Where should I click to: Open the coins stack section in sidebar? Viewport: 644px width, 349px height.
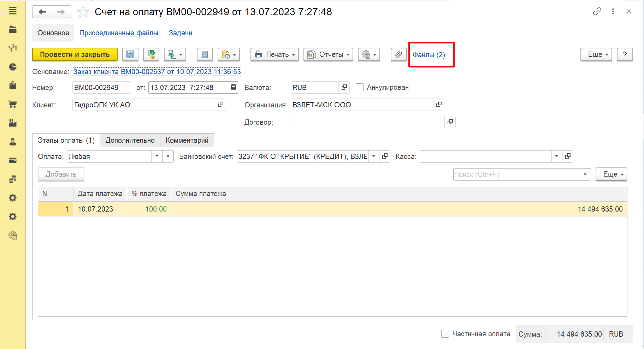click(13, 179)
